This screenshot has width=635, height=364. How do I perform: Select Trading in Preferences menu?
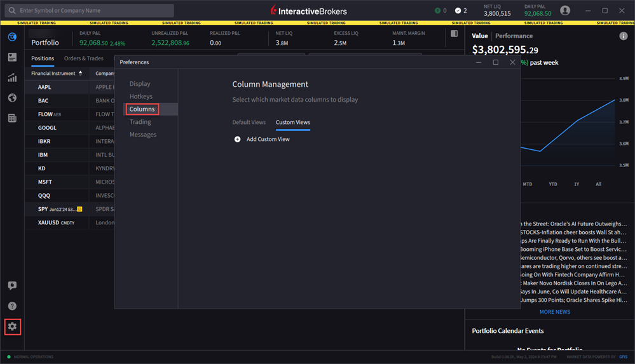pos(140,122)
